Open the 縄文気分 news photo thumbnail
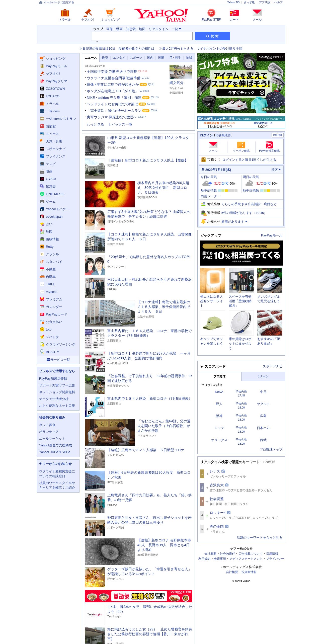Viewport: 322px width, 644px height. coord(181,72)
